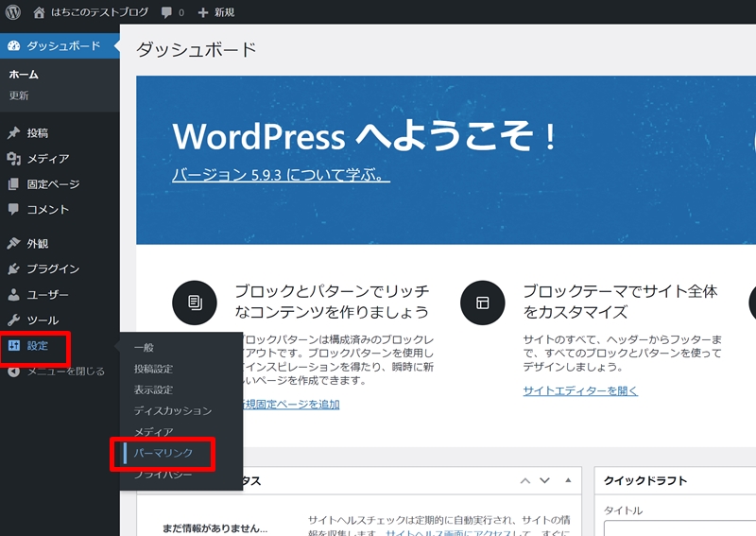756x536 pixels.
Task: Click the ダッシュボード menu label
Action: (x=63, y=45)
